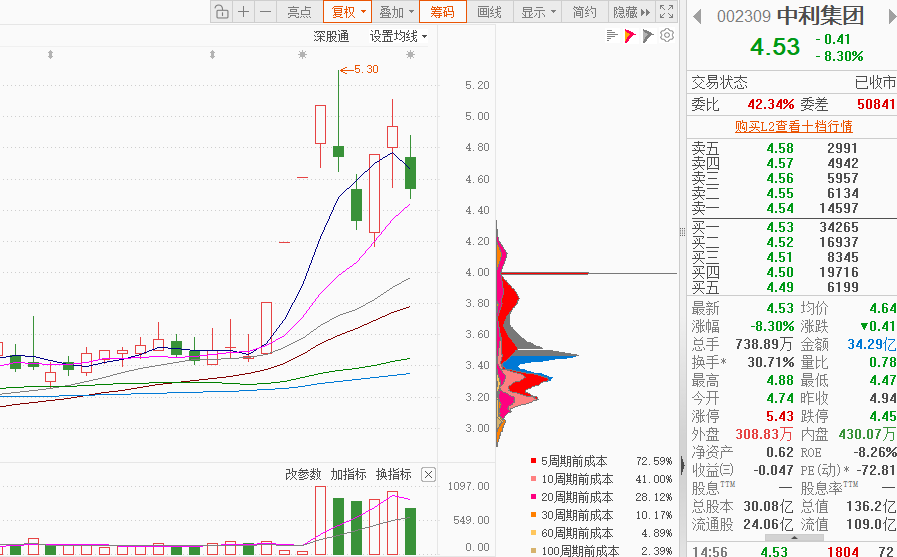The width and height of the screenshot is (897, 557).
Task: Click the 金额 value 34.29亿
Action: pyautogui.click(x=871, y=344)
